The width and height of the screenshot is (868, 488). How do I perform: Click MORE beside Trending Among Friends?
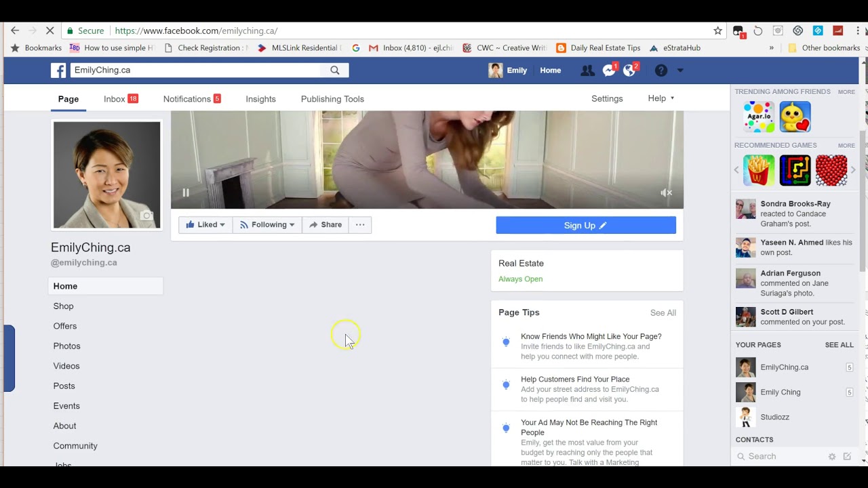tap(846, 91)
